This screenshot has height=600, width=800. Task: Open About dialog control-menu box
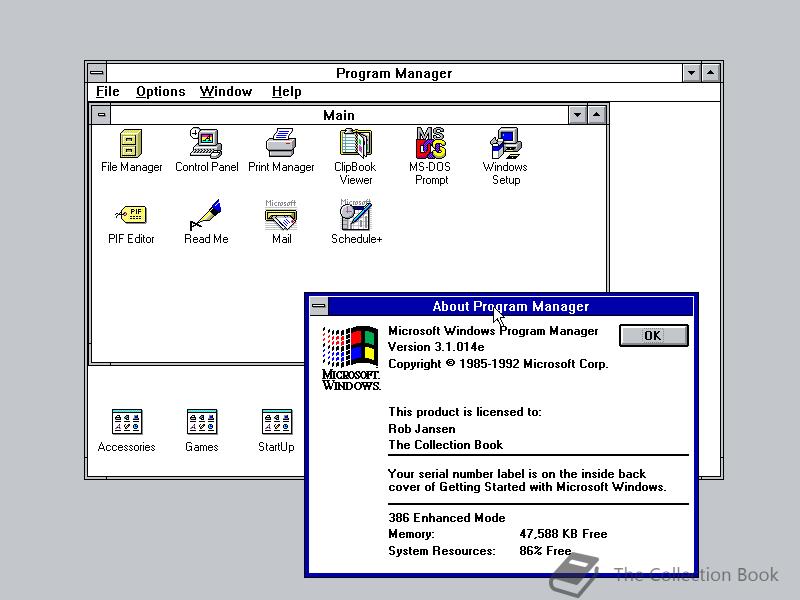click(x=319, y=306)
